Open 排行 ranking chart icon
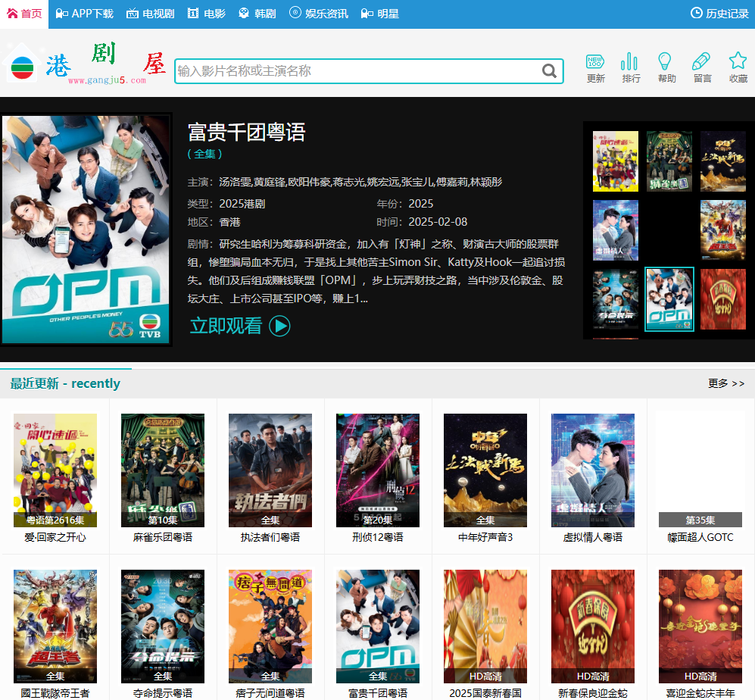755x700 pixels. coord(631,68)
